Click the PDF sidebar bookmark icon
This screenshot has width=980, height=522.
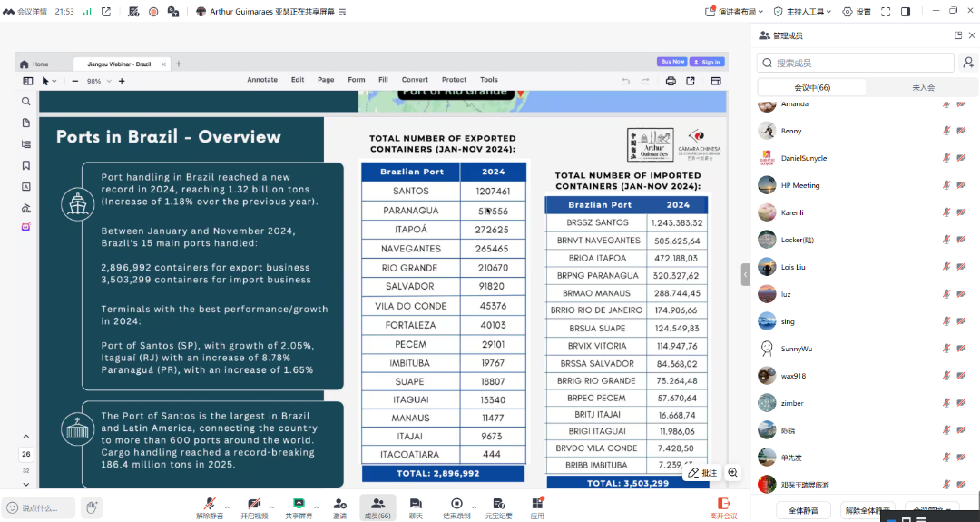point(25,165)
